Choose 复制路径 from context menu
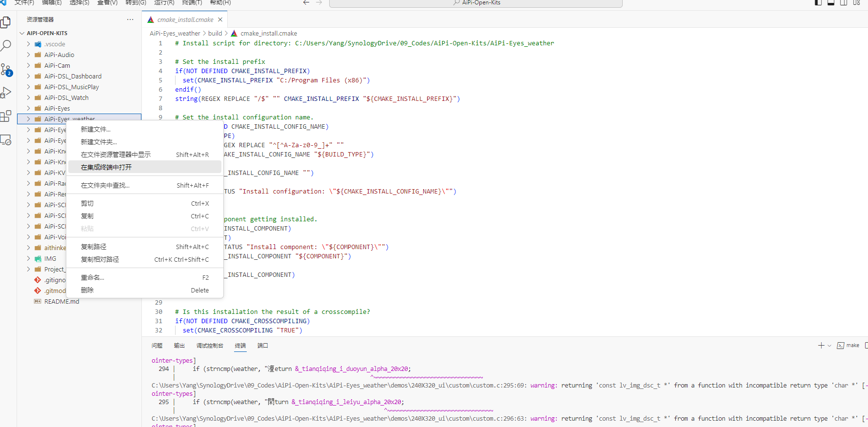Image resolution: width=868 pixels, height=427 pixels. (x=145, y=247)
